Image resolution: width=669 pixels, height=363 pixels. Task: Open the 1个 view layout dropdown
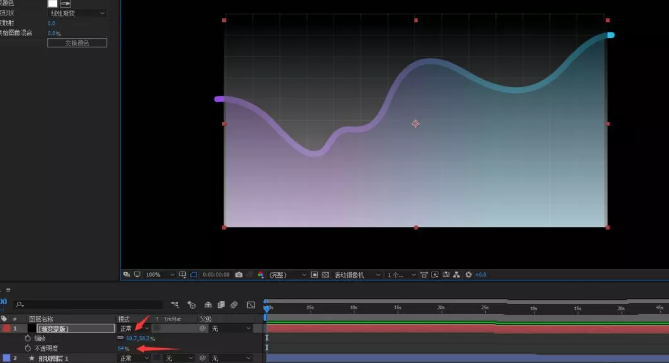[x=401, y=275]
